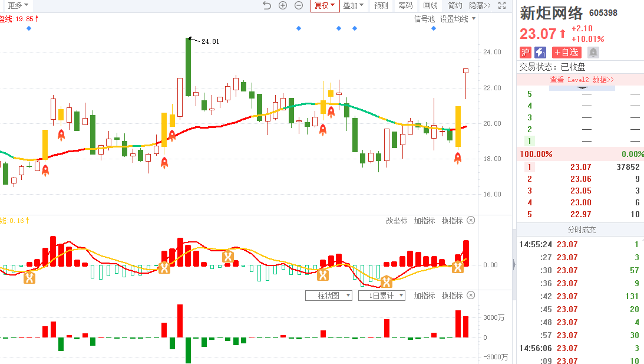
Task: Click the alert bell icon
Action: [593, 53]
